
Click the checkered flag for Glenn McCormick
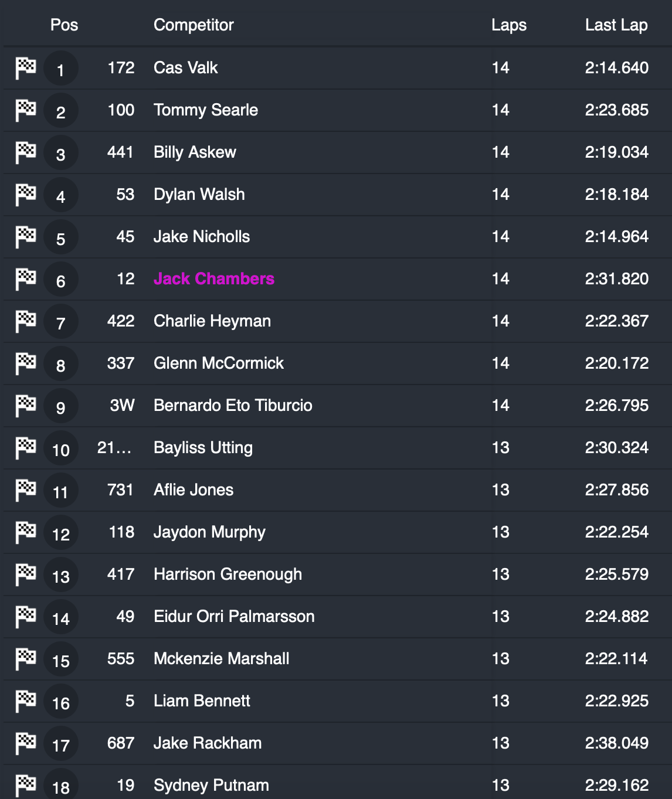click(x=26, y=363)
